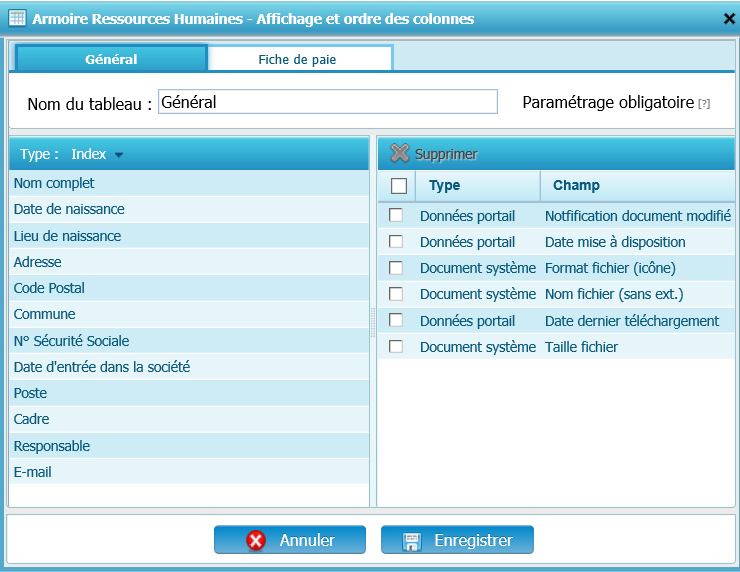Click the Nom du tableau text field
Image resolution: width=740 pixels, height=572 pixels.
327,102
